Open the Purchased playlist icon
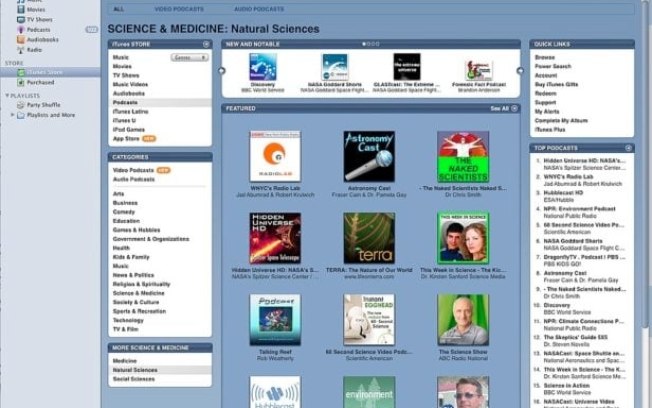This screenshot has height=408, width=652. coord(21,82)
